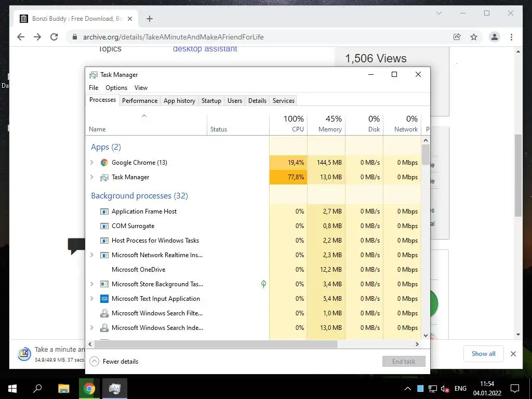Expand the Task Manager process entry
Viewport: 532px width, 399px height.
coord(91,177)
